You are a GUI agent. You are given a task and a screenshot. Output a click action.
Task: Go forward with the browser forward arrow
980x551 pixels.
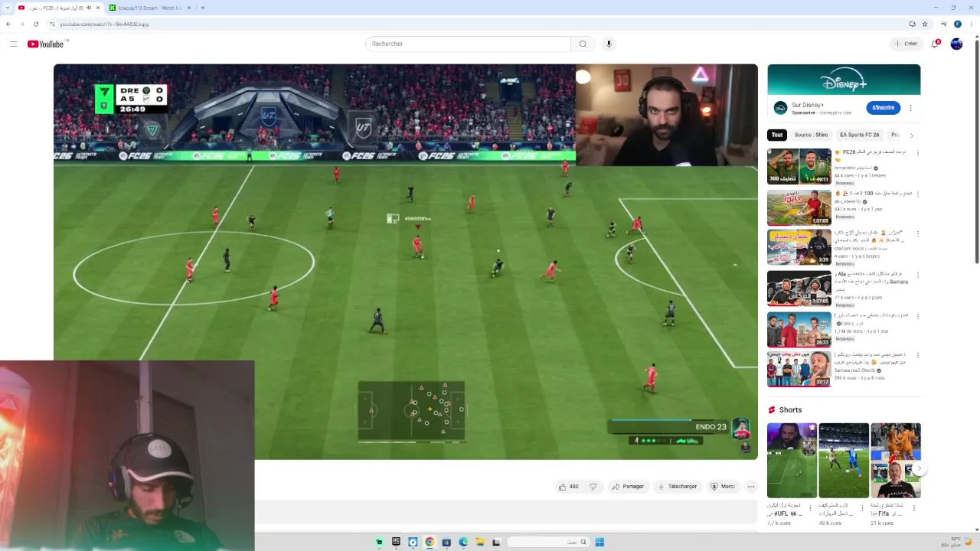coord(22,24)
